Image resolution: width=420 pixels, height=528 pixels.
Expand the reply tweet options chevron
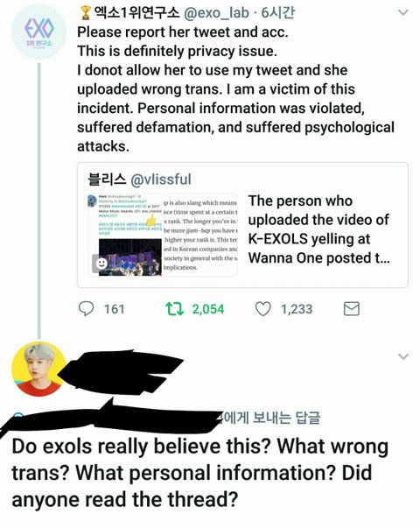click(403, 356)
